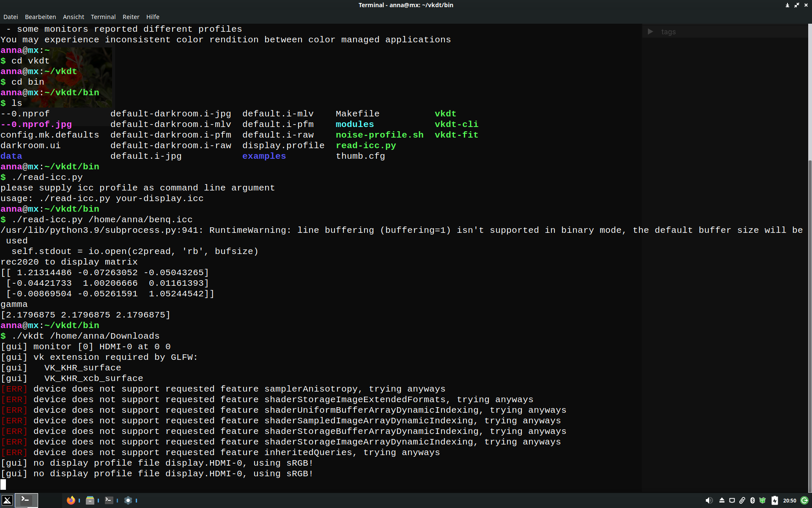Viewport: 812px width, 508px height.
Task: Open the Datei menu
Action: 11,17
